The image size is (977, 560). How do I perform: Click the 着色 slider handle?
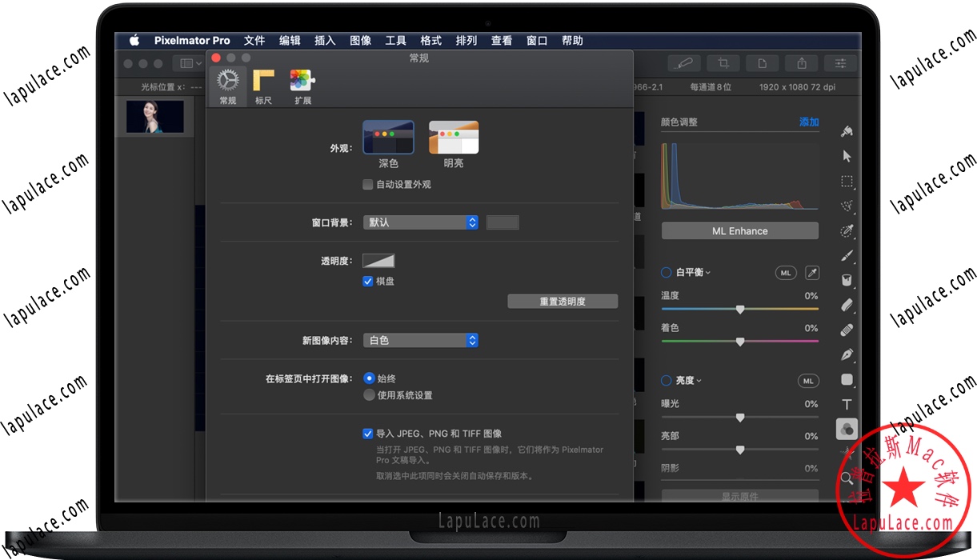740,341
